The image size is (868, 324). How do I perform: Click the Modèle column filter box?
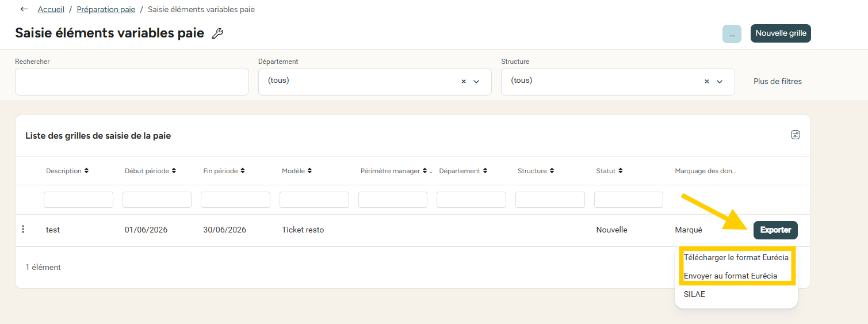click(314, 200)
